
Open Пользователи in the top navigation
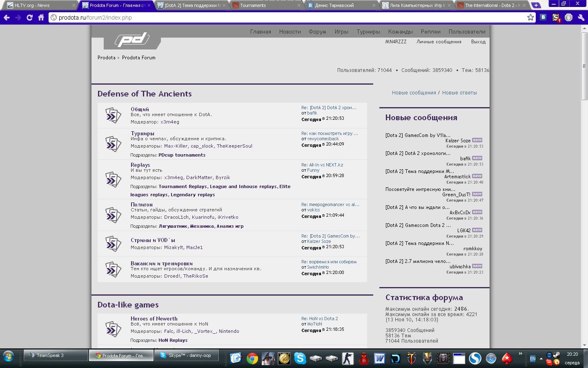467,31
